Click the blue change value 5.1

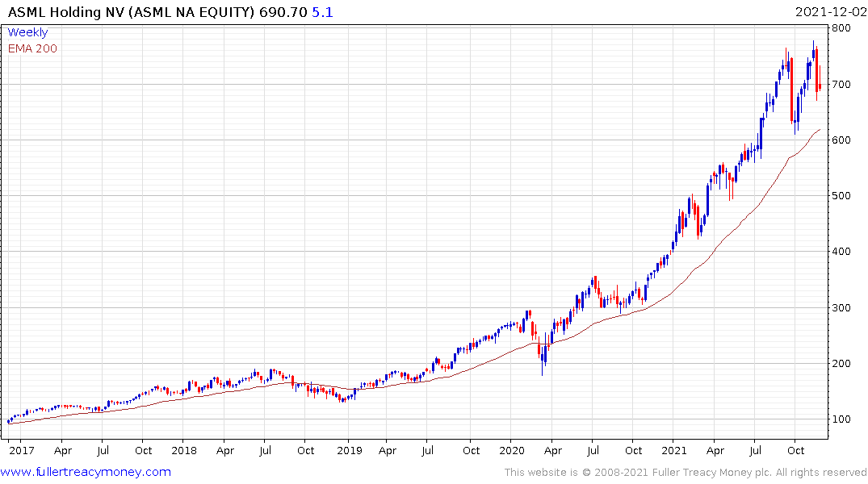click(322, 12)
